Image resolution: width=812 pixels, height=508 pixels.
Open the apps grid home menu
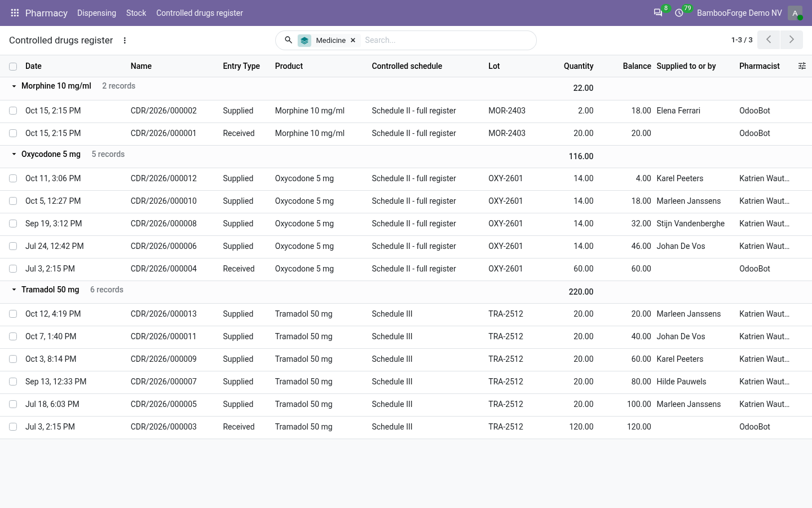[15, 13]
